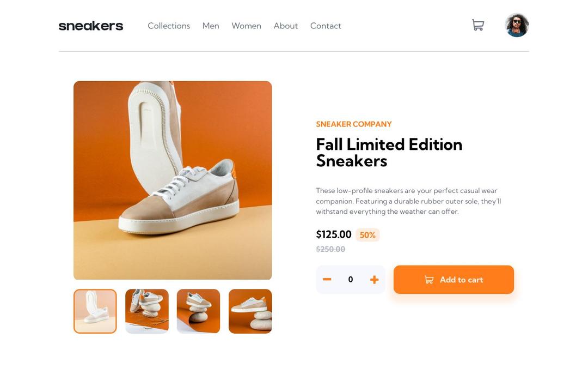Open the main sneaker product image
Viewport: 588px width, 368px height.
173,180
